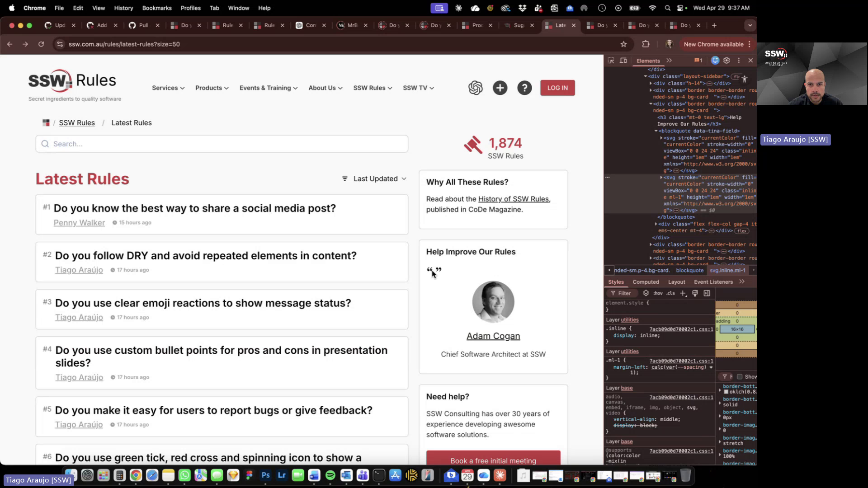
Task: Collapse the layout-sidebar div node
Action: pyautogui.click(x=646, y=76)
